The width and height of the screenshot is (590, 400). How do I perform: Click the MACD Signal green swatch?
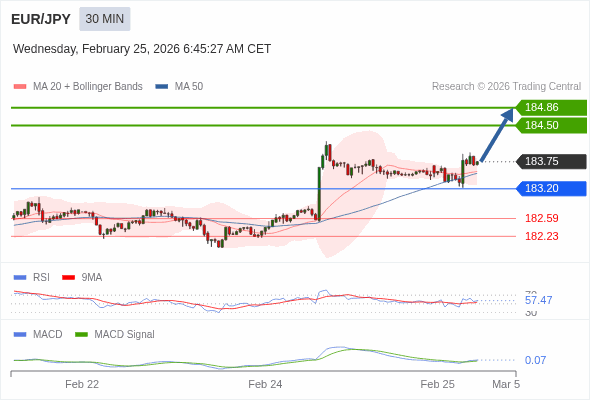(x=81, y=335)
